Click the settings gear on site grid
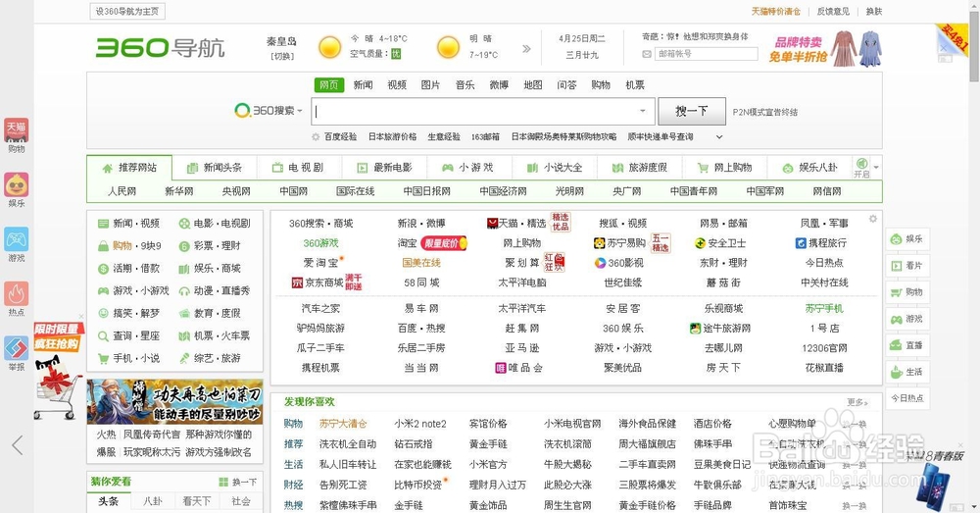Viewport: 980px width, 513px height. tap(872, 219)
